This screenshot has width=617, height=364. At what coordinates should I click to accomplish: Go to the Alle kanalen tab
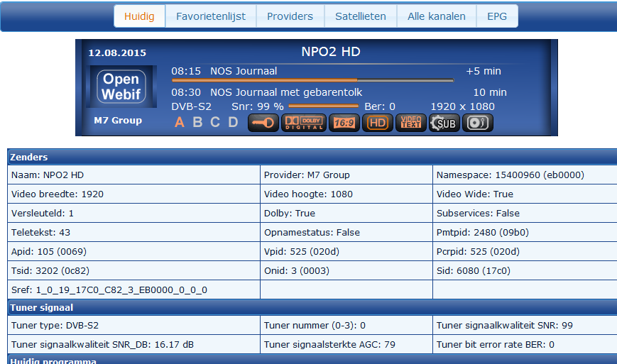point(437,16)
